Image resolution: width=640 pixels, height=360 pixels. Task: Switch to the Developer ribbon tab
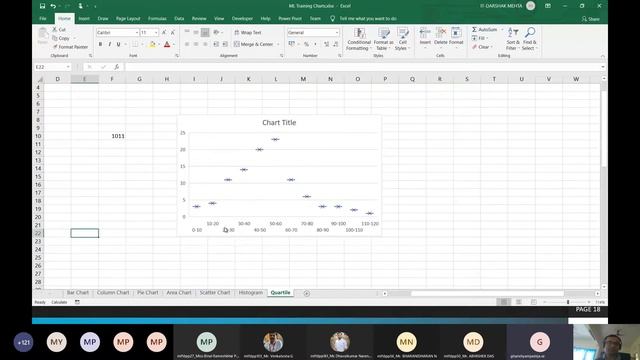pos(242,19)
